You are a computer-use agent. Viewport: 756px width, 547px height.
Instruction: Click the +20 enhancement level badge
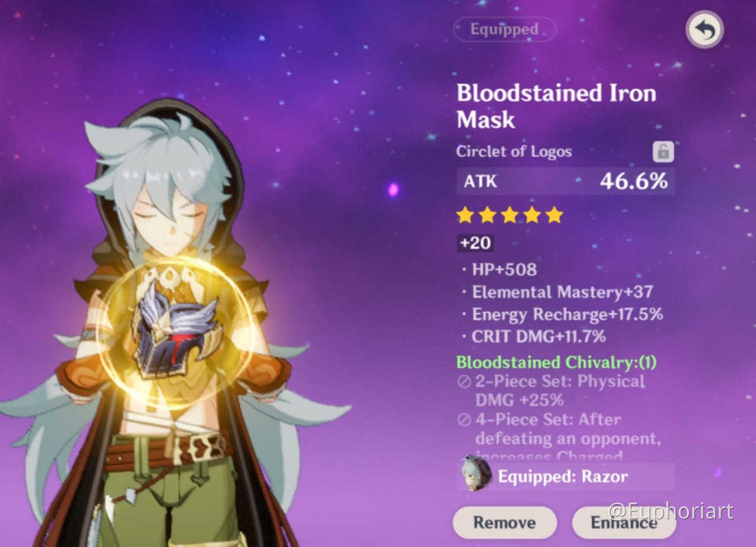point(475,243)
